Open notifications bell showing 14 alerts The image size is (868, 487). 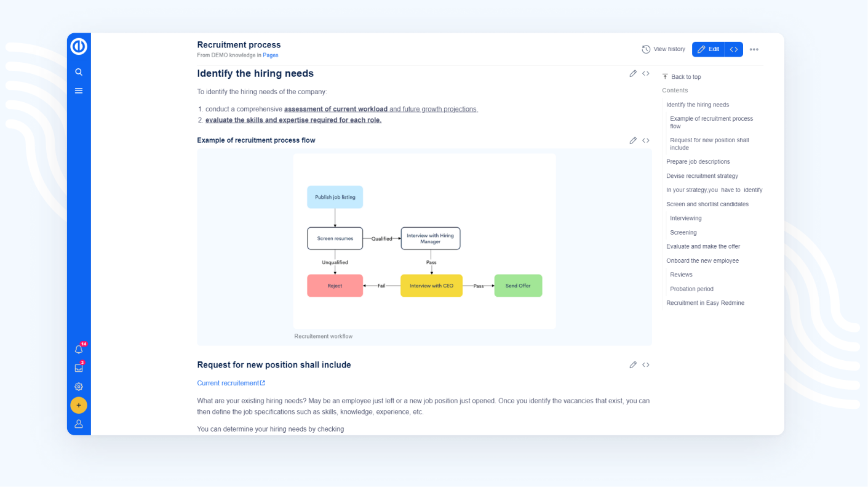click(79, 349)
